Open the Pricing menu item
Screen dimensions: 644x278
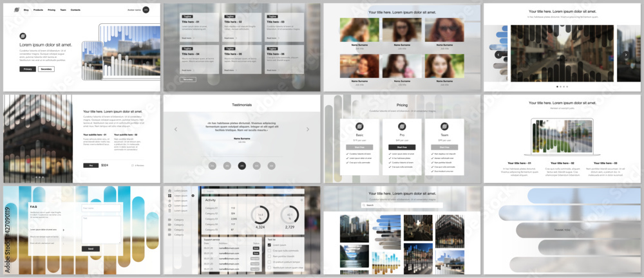coord(52,10)
